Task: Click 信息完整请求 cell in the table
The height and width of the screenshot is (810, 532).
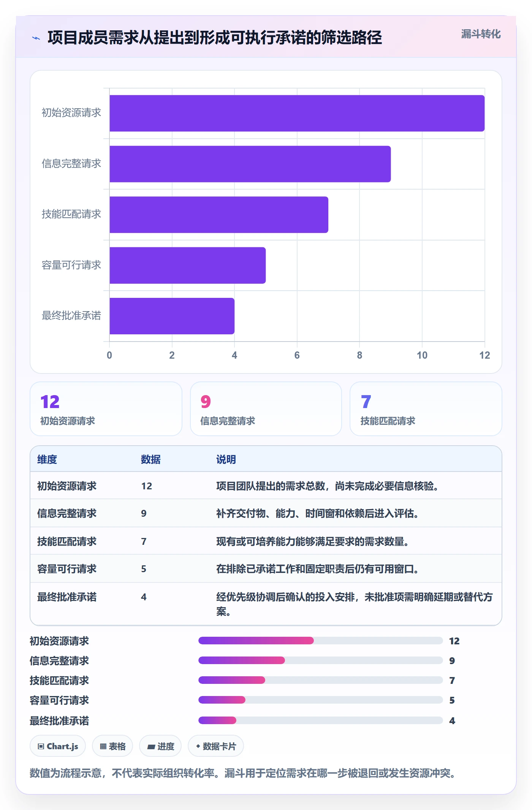Action: point(67,513)
